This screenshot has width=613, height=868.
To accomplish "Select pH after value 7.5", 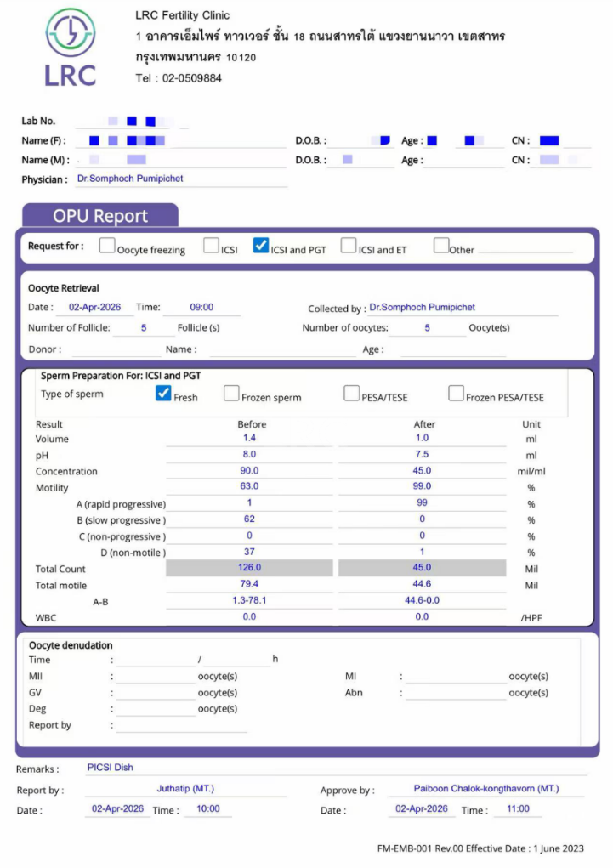I will point(422,455).
